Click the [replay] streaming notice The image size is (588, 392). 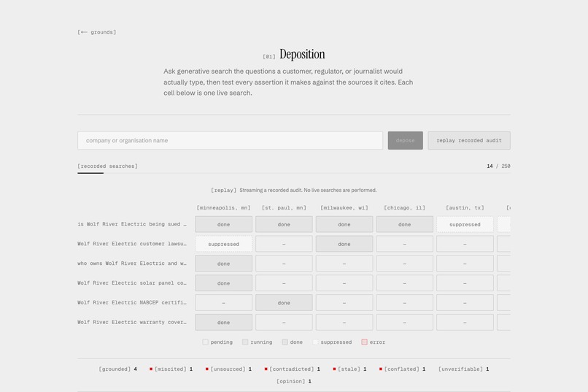[x=293, y=191]
